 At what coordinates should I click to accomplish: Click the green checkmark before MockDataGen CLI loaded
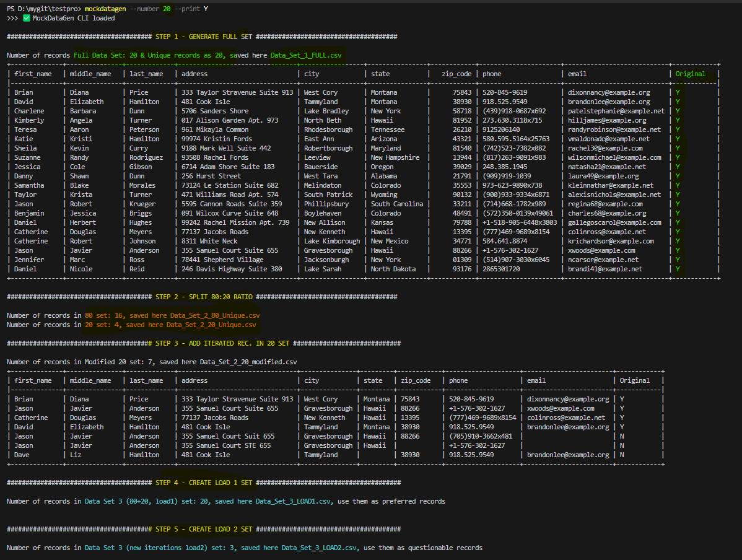(27, 18)
